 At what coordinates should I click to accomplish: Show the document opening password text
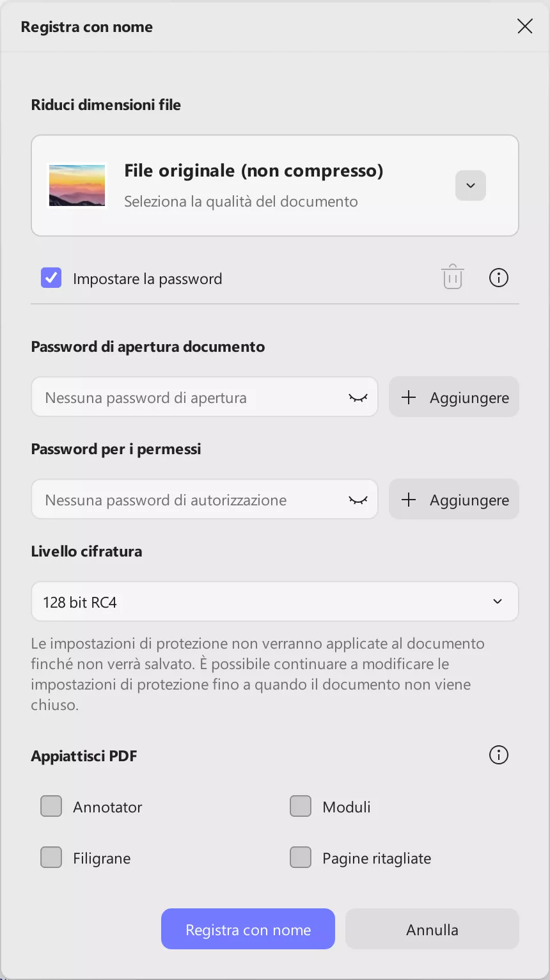[357, 397]
